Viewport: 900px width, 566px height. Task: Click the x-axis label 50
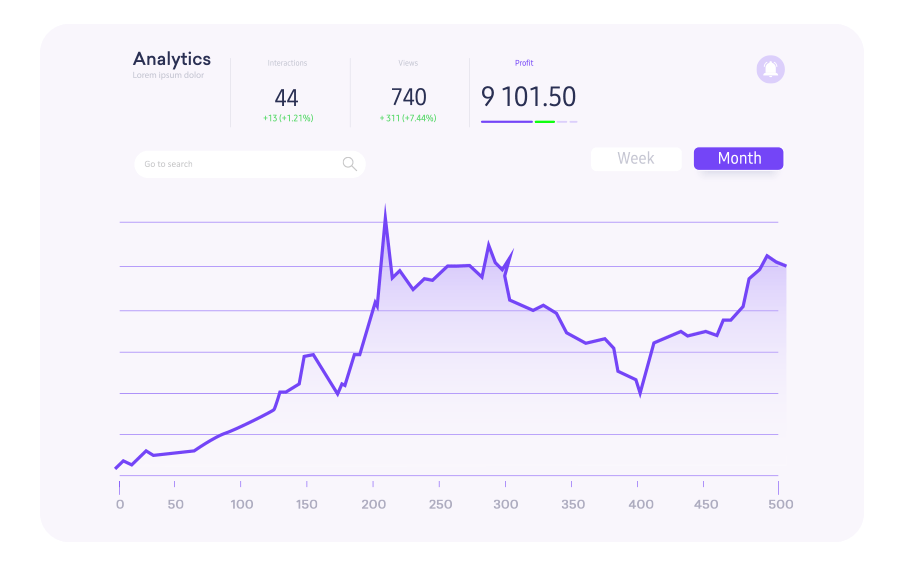(x=176, y=505)
